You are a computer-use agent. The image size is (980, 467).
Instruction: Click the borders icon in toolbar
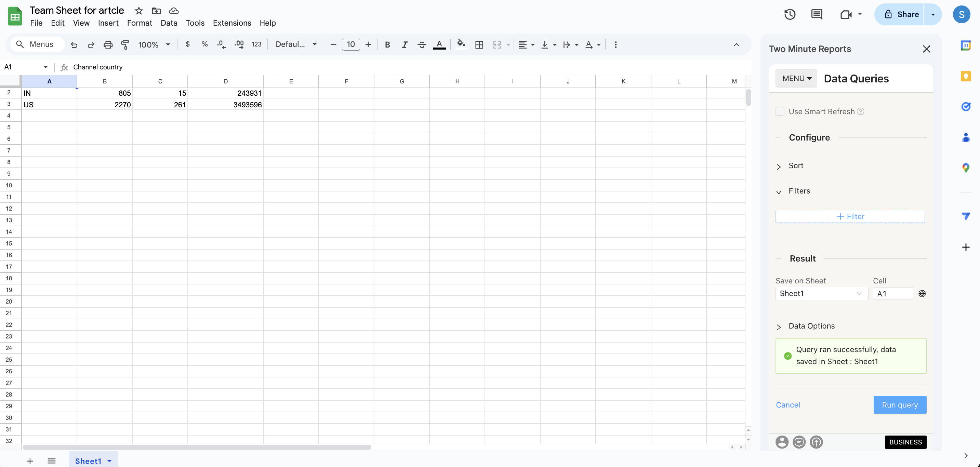coord(479,44)
